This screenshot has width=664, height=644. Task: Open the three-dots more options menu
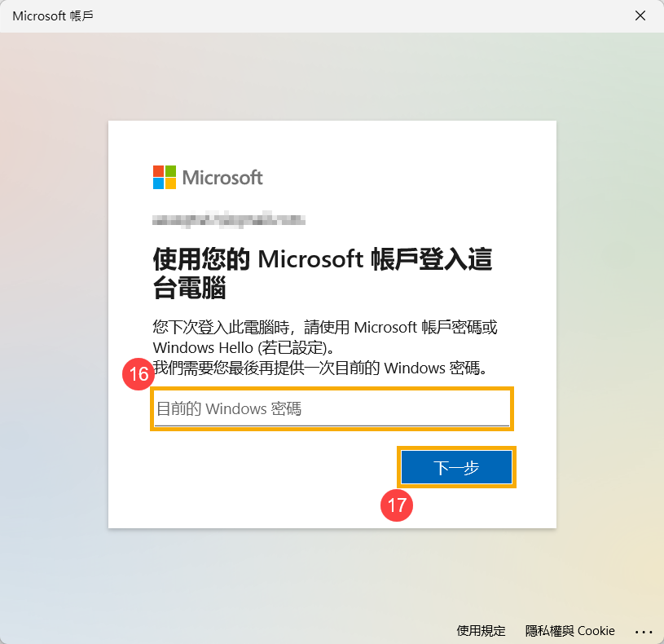pos(644,632)
